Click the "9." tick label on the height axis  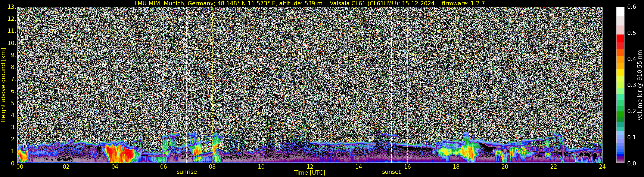[x=13, y=55]
